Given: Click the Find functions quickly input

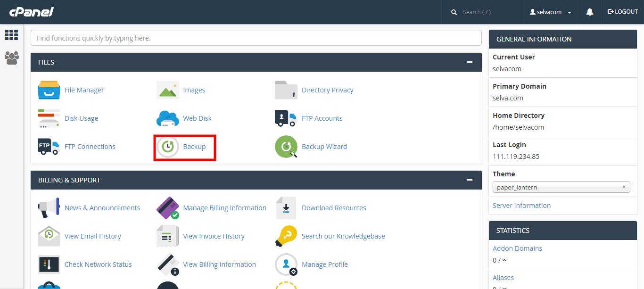Looking at the screenshot, I should tap(256, 38).
